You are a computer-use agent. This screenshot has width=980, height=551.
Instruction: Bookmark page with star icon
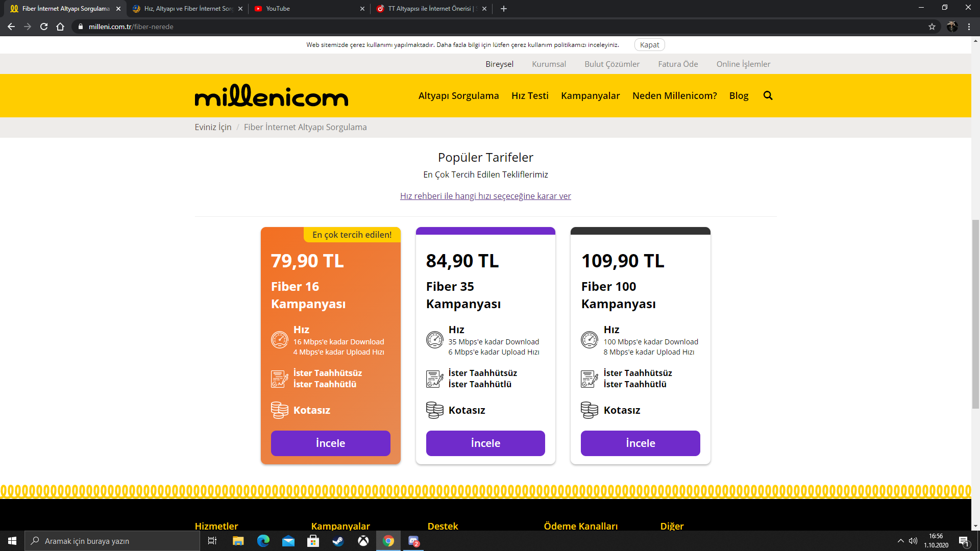tap(932, 27)
